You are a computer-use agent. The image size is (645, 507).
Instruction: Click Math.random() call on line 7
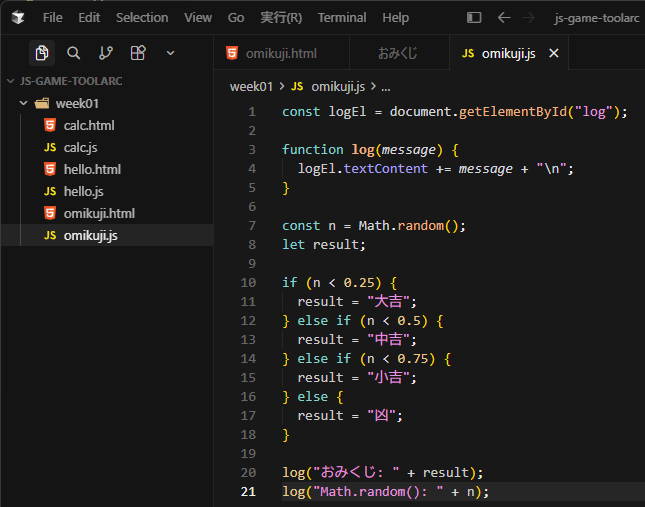(x=408, y=226)
